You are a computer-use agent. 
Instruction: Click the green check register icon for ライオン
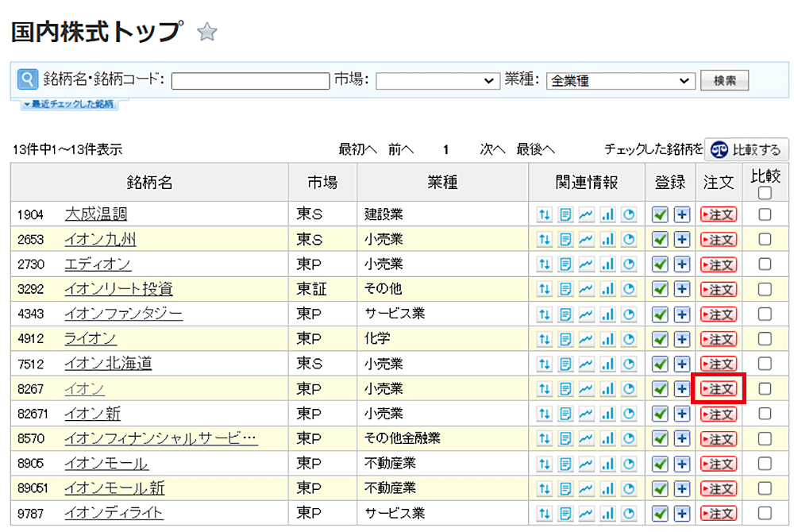(x=660, y=339)
